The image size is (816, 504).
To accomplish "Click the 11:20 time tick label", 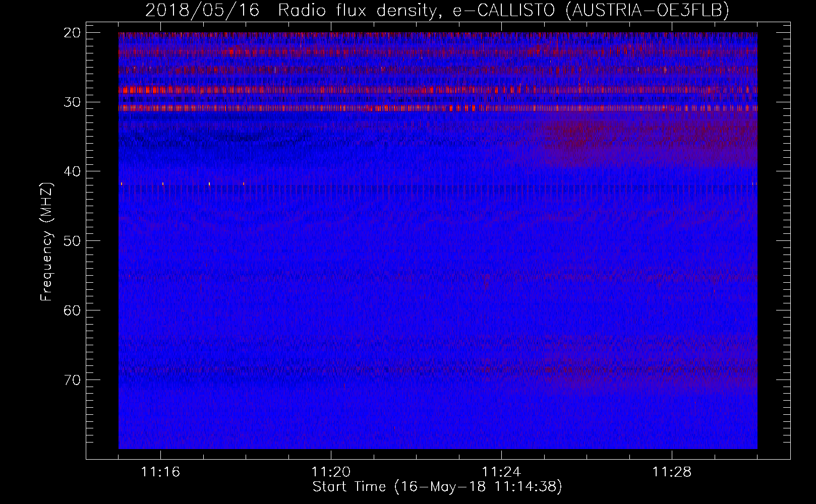I will [x=331, y=472].
